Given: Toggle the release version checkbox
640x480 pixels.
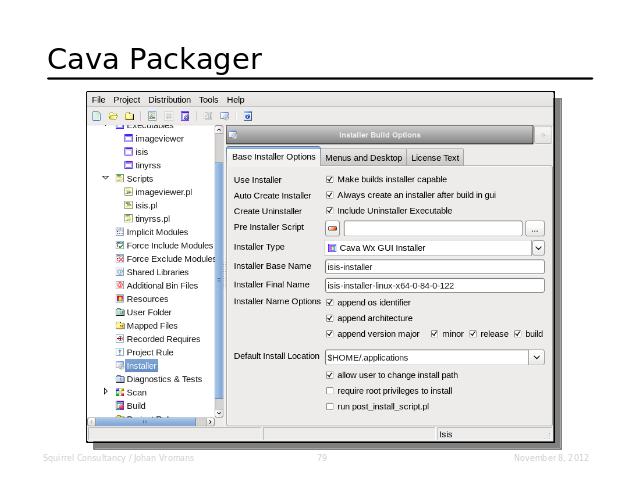Looking at the screenshot, I should 473,334.
